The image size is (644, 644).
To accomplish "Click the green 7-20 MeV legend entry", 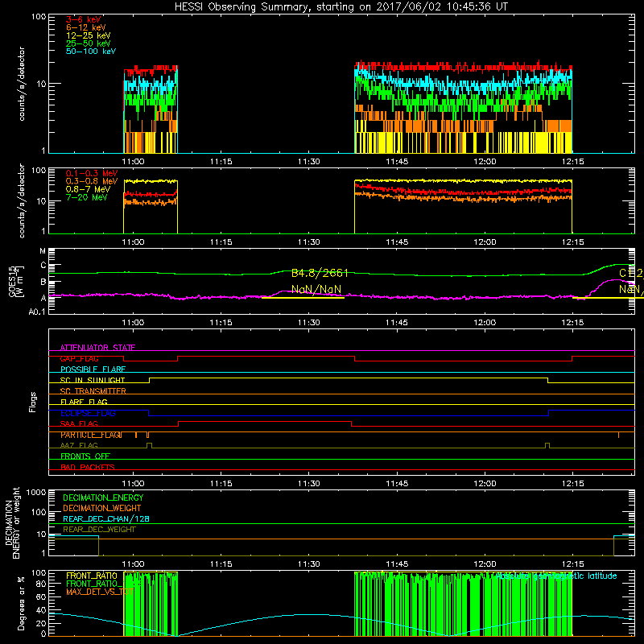I will click(86, 197).
